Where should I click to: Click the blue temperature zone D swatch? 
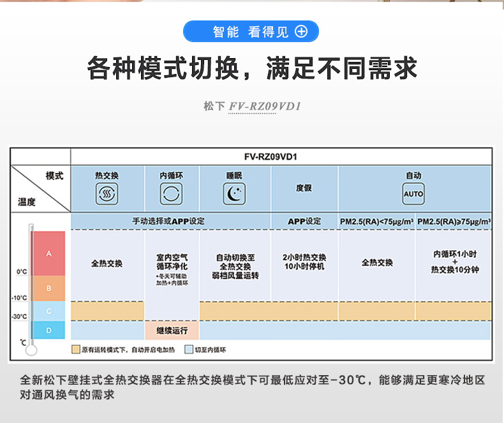pos(49,330)
